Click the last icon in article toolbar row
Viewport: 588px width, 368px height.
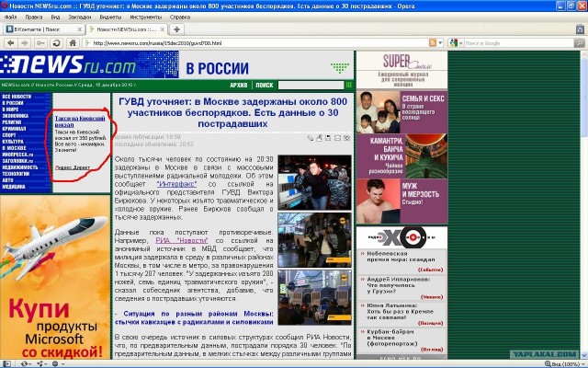tap(347, 138)
